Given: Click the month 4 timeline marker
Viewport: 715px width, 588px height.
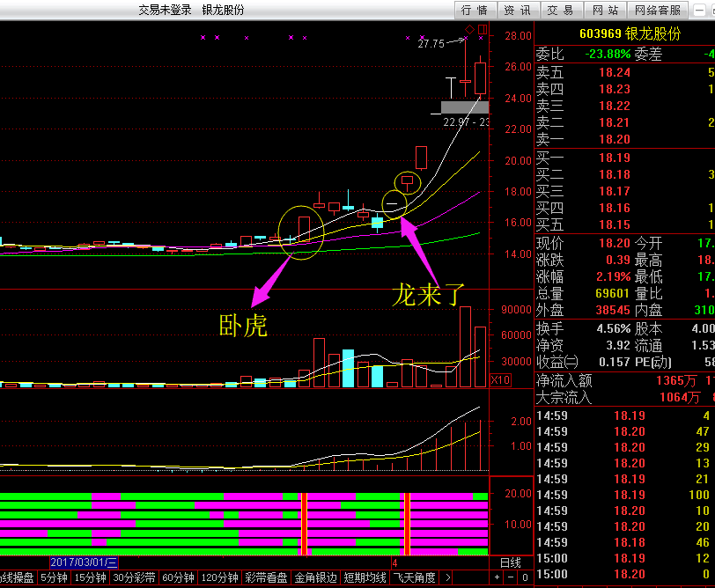Looking at the screenshot, I should pyautogui.click(x=394, y=563).
